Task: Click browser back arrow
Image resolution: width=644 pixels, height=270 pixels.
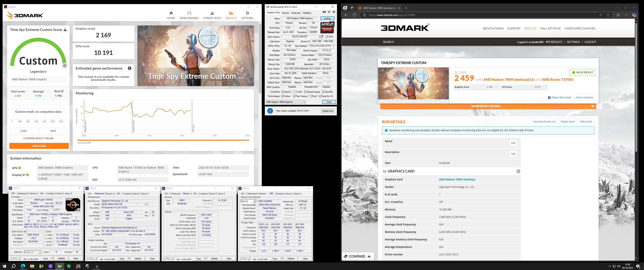Action: tap(346, 15)
